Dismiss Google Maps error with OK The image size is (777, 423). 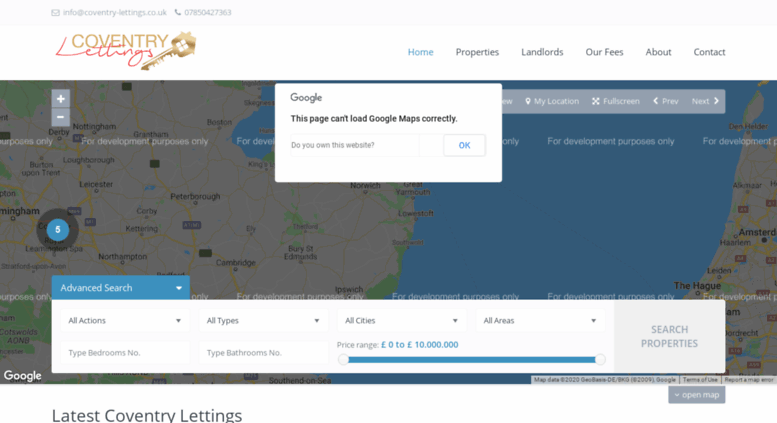coord(464,145)
